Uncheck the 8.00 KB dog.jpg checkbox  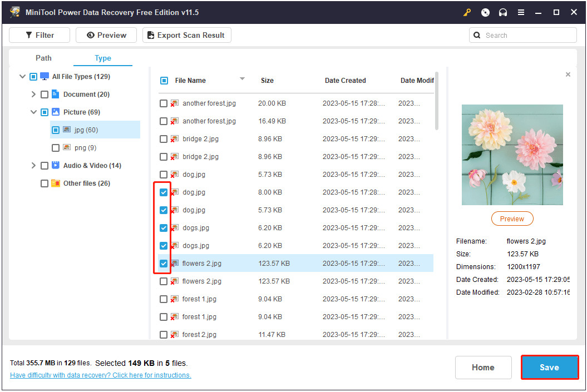coord(164,192)
